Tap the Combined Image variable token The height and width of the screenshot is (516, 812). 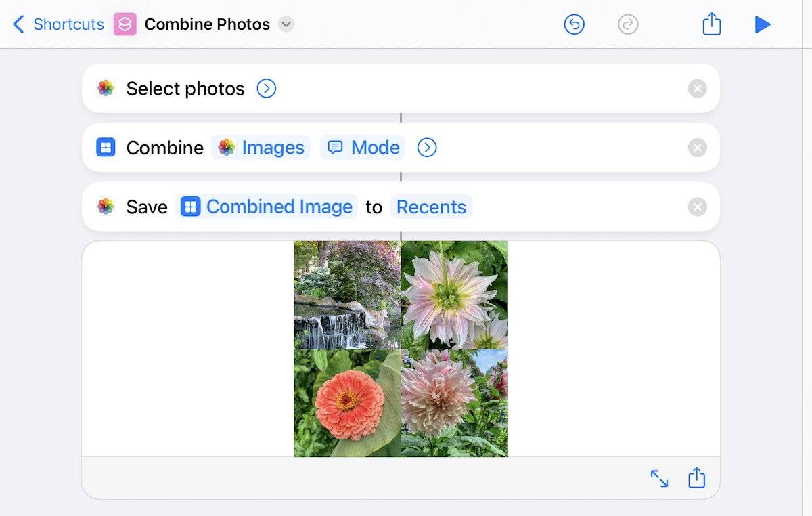pos(267,207)
